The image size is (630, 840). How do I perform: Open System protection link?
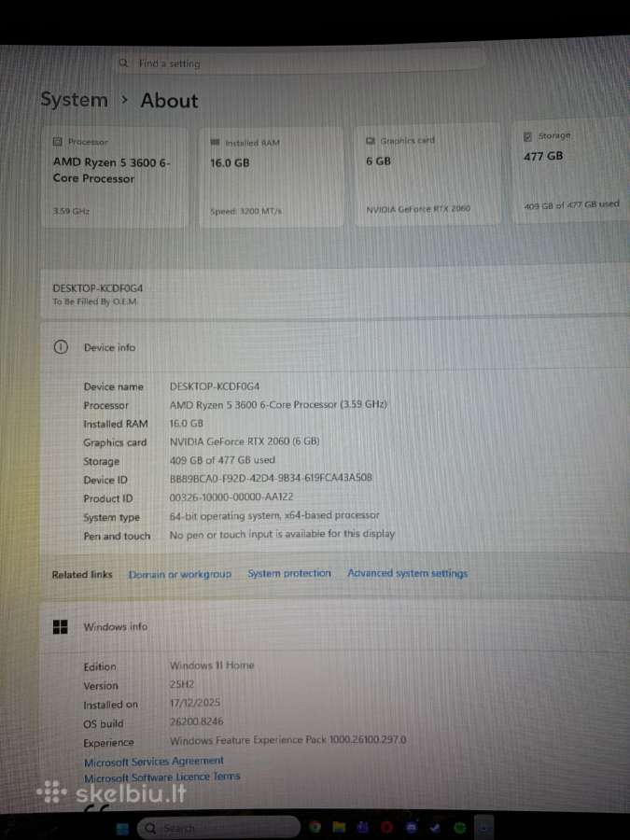coord(289,573)
